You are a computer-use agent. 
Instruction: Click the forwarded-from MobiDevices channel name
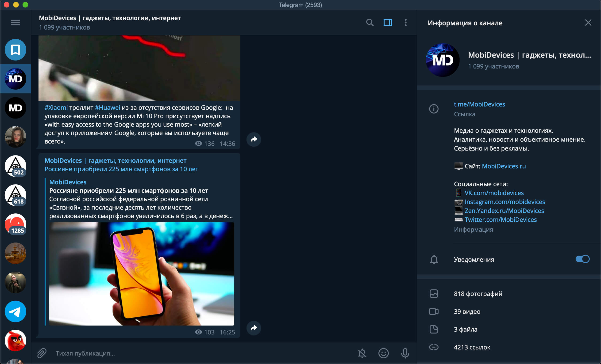click(x=115, y=161)
